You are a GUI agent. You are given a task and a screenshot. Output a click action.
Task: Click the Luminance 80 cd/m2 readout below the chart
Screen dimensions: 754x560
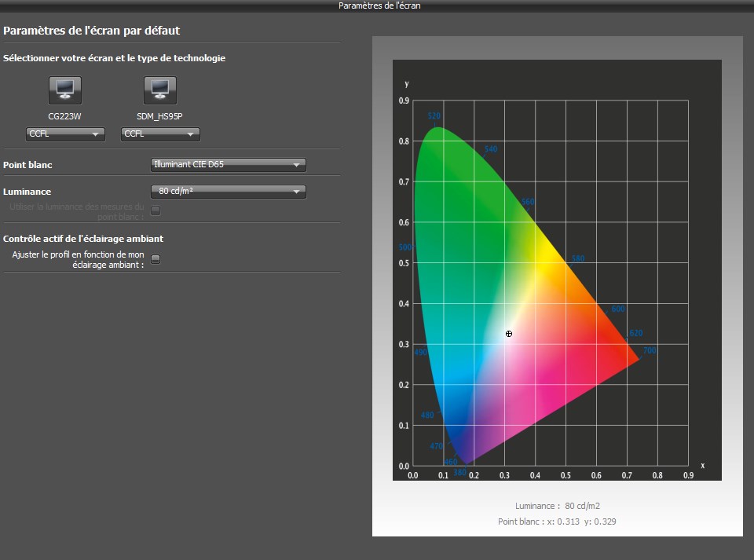point(557,507)
